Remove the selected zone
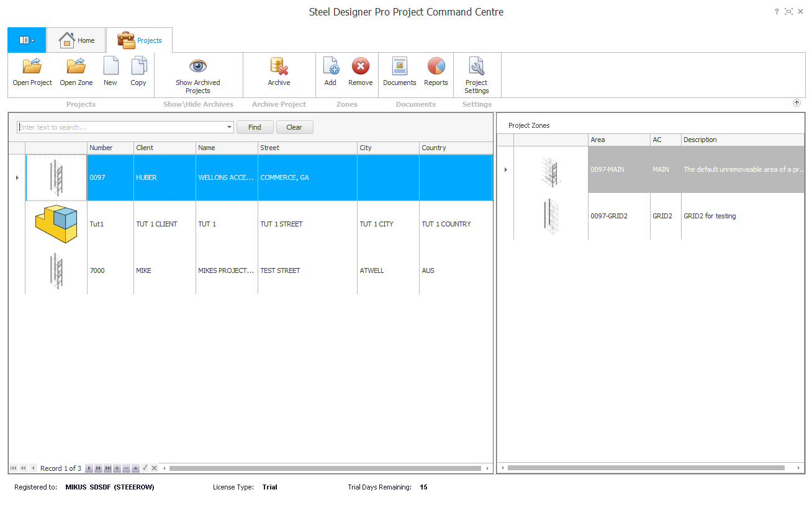Viewport: 812px width, 505px height. pos(360,66)
